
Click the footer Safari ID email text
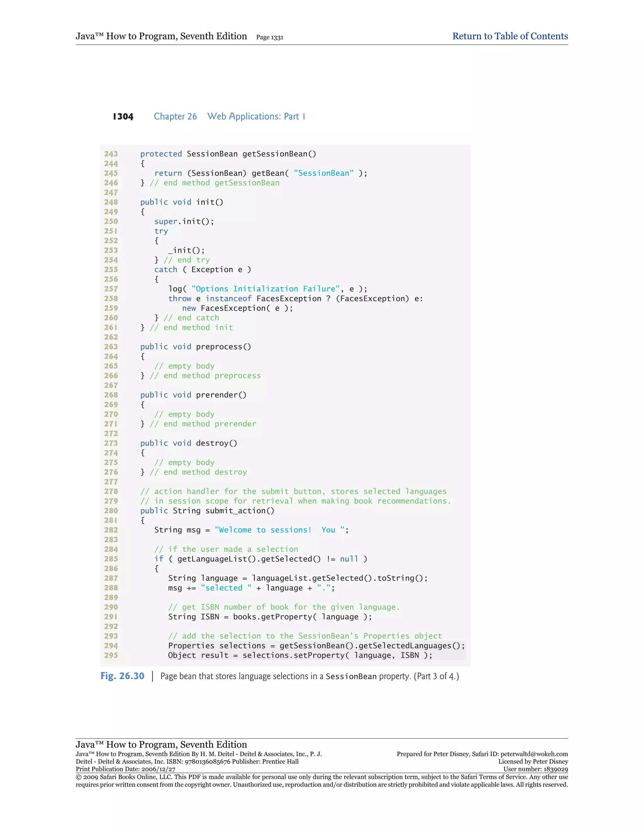[534, 754]
